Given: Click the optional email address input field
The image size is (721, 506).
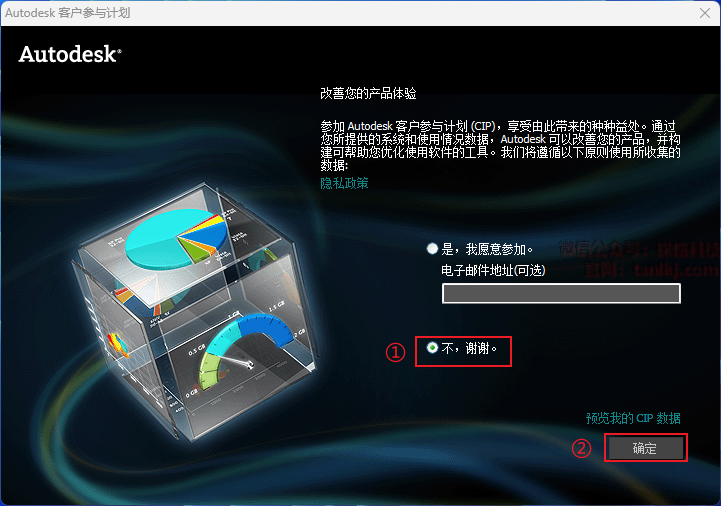Looking at the screenshot, I should (561, 293).
